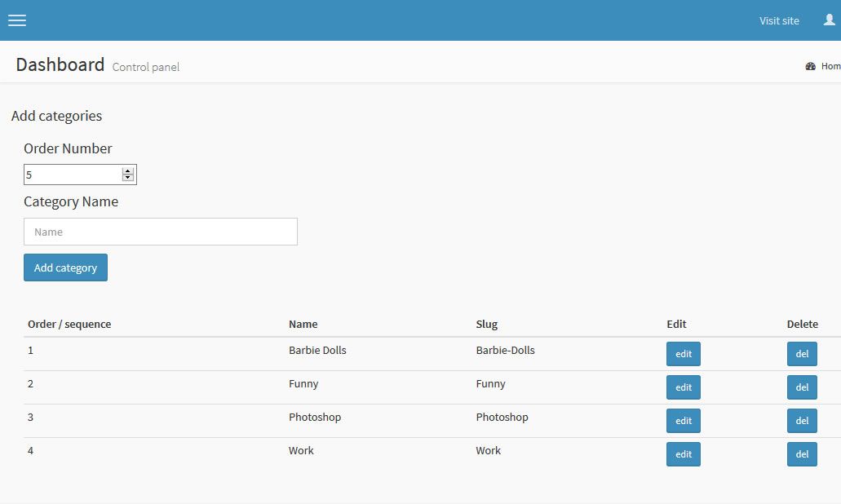Image resolution: width=841 pixels, height=504 pixels.
Task: Delete the Funny category
Action: [x=801, y=387]
